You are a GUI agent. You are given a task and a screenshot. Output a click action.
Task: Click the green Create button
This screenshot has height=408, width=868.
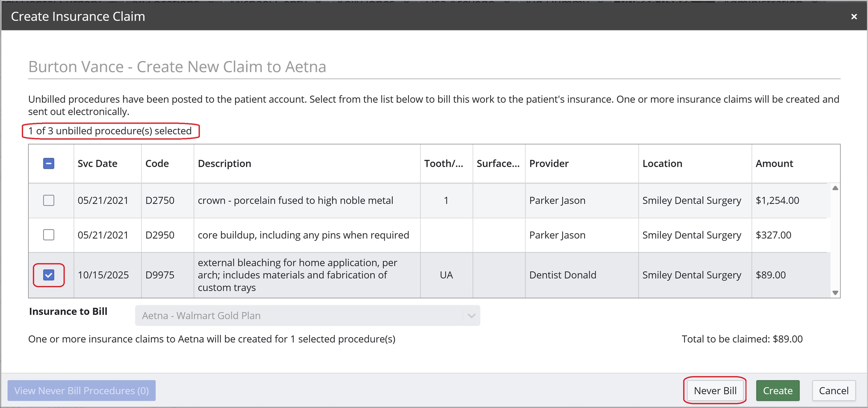tap(777, 391)
